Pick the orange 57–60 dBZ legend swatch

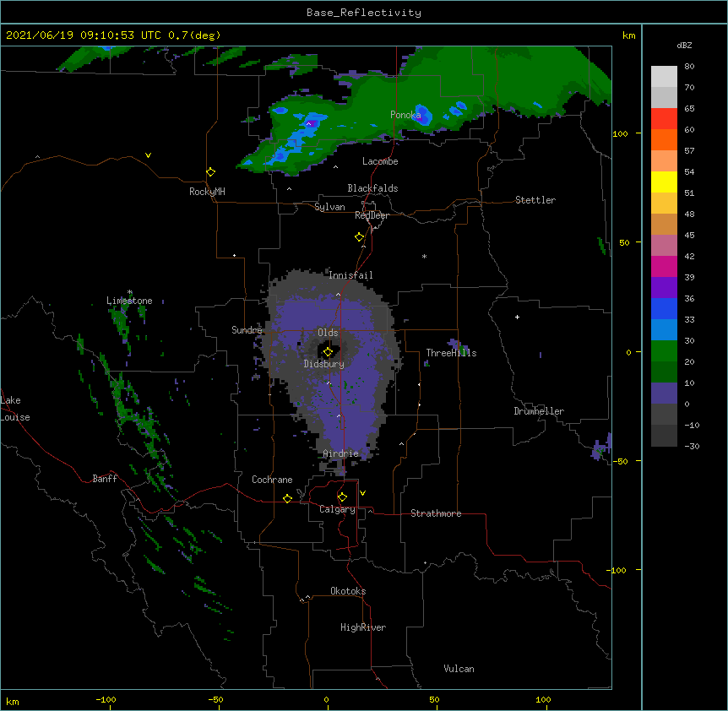tap(664, 139)
